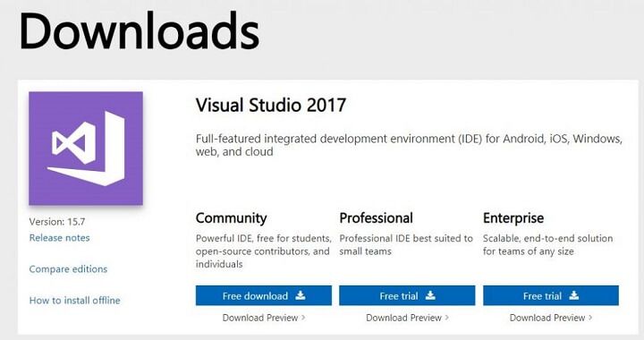Click the Visual Studio purple logo
Image resolution: width=644 pixels, height=340 pixels.
pyautogui.click(x=86, y=149)
